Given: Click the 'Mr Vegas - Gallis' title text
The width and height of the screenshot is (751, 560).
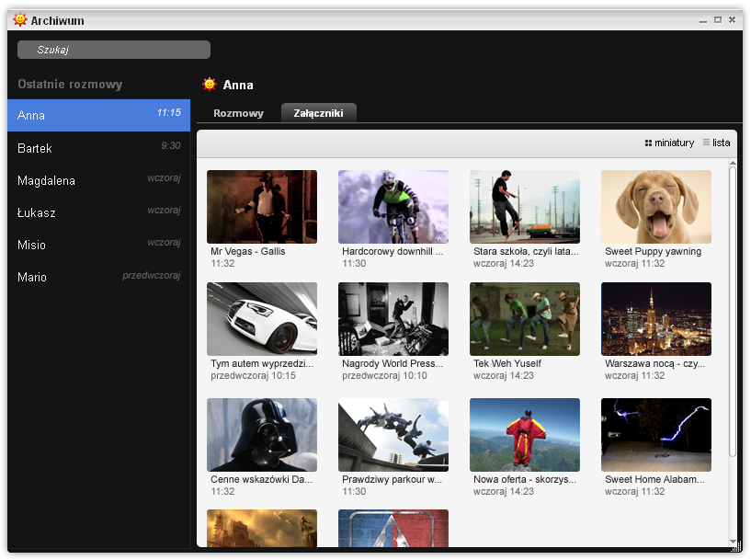Looking at the screenshot, I should click(x=247, y=252).
